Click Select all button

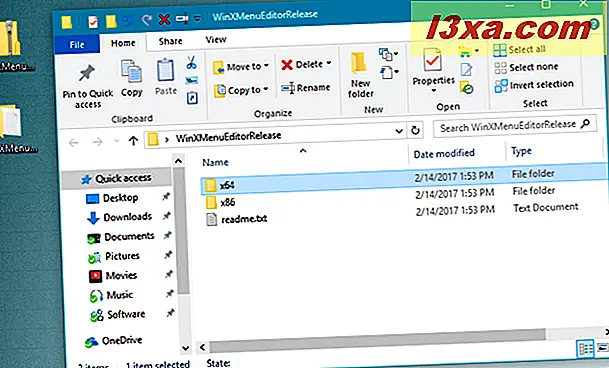tap(519, 49)
